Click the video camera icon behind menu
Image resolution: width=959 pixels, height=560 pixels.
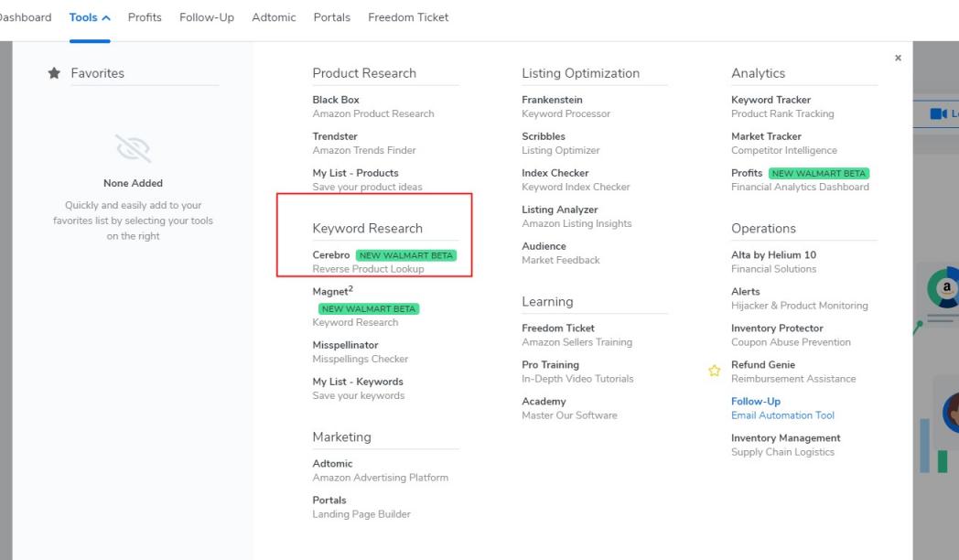pyautogui.click(x=938, y=113)
